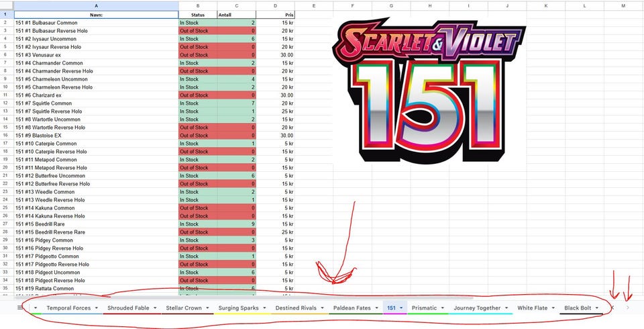Click the scroll sheet tabs left arrow

[612, 308]
